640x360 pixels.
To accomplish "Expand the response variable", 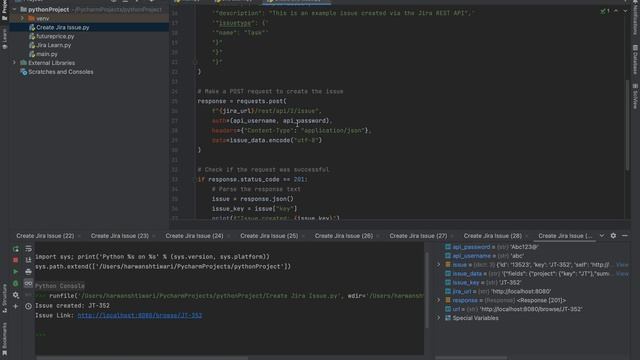I will [439, 300].
